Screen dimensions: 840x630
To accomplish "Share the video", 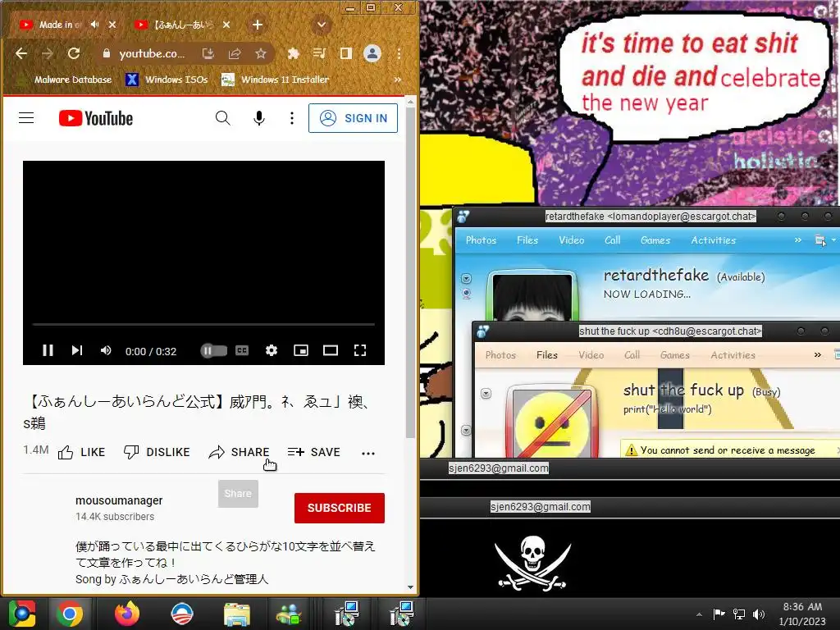I will point(239,452).
